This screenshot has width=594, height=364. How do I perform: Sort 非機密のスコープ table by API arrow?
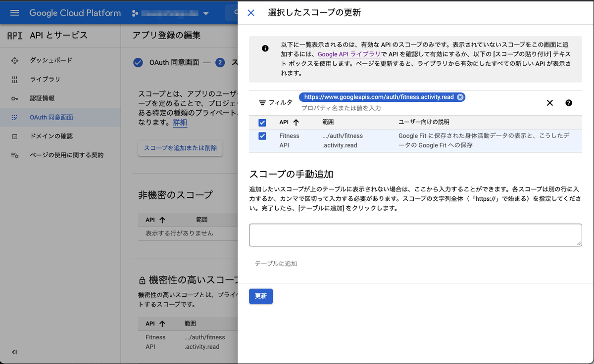click(162, 220)
